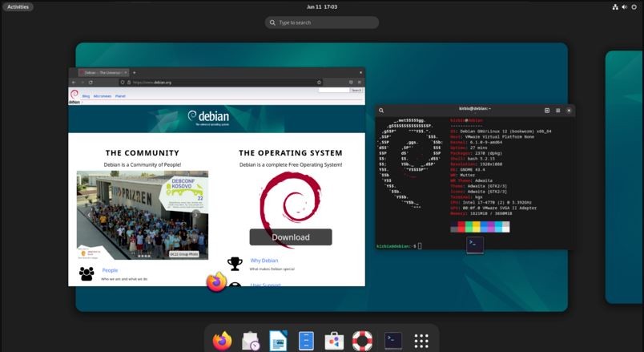The image size is (644, 352).
Task: Click the terminal badge under terminal window
Action: click(x=475, y=245)
